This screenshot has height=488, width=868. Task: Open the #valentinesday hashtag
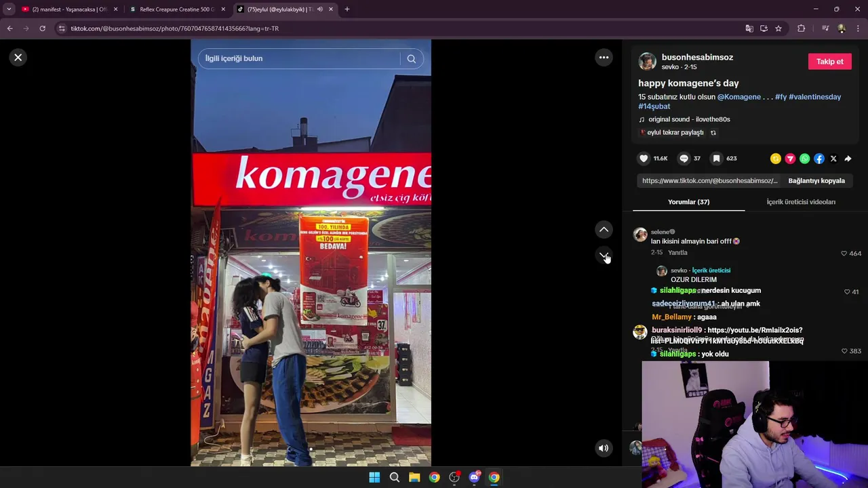pyautogui.click(x=814, y=97)
